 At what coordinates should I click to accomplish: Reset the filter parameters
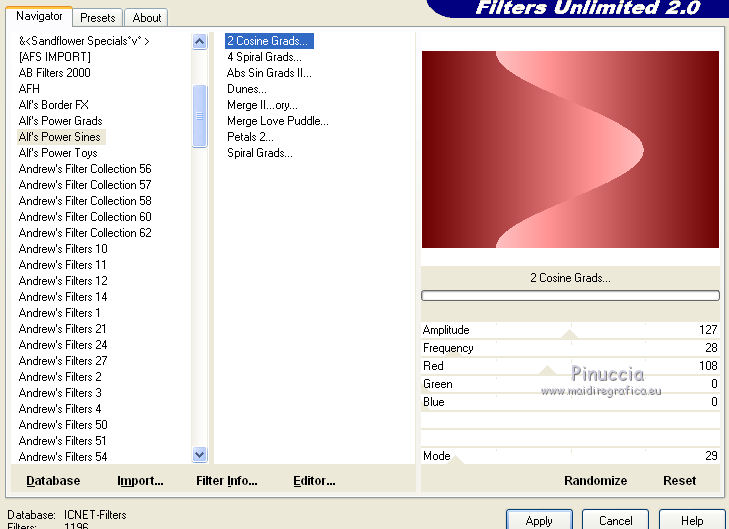(x=679, y=480)
